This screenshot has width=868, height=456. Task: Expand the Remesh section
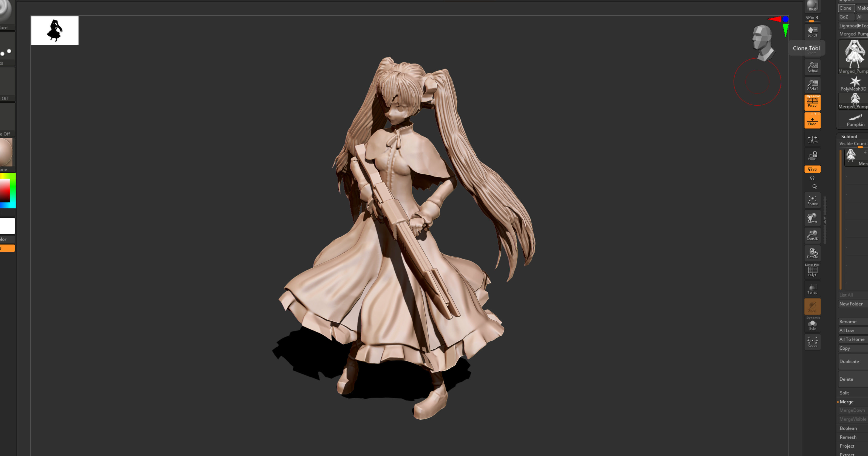848,437
